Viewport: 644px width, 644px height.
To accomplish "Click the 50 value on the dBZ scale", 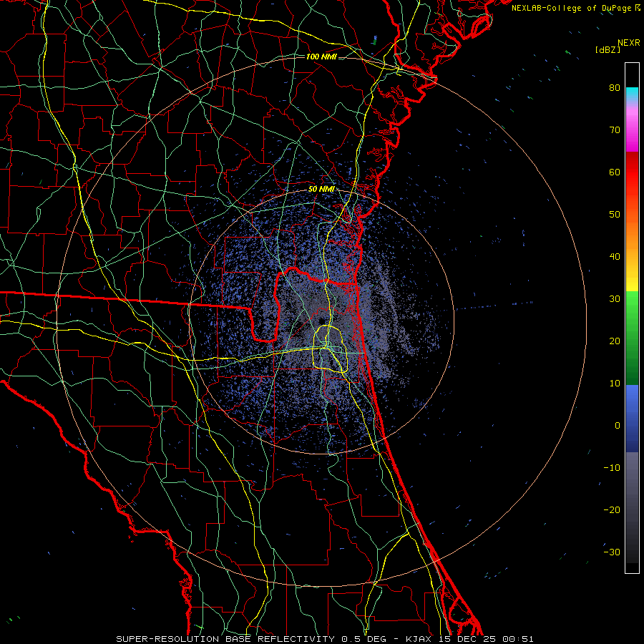I will tap(615, 215).
